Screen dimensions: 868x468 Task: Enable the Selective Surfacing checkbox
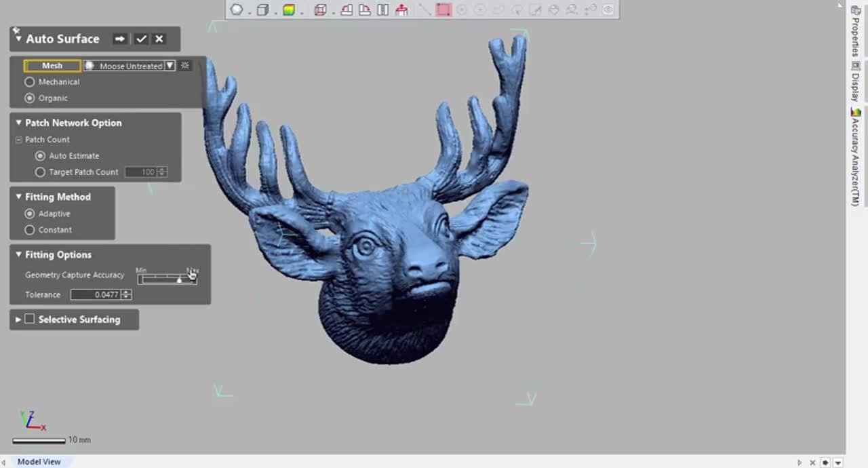coord(30,319)
